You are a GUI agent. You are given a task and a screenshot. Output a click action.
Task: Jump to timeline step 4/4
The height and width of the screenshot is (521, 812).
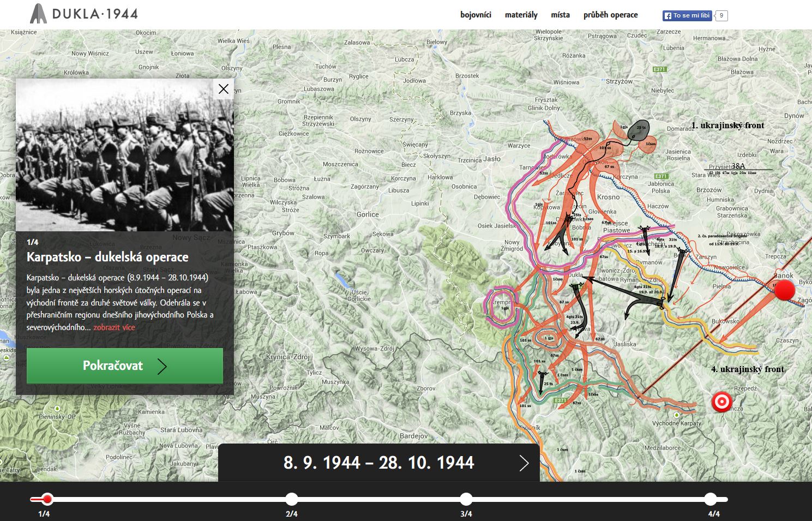tap(710, 499)
